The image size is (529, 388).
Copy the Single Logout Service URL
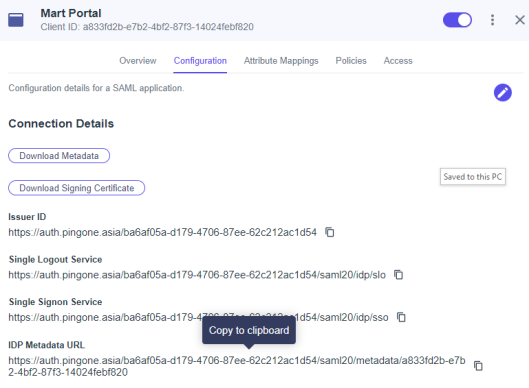click(399, 275)
